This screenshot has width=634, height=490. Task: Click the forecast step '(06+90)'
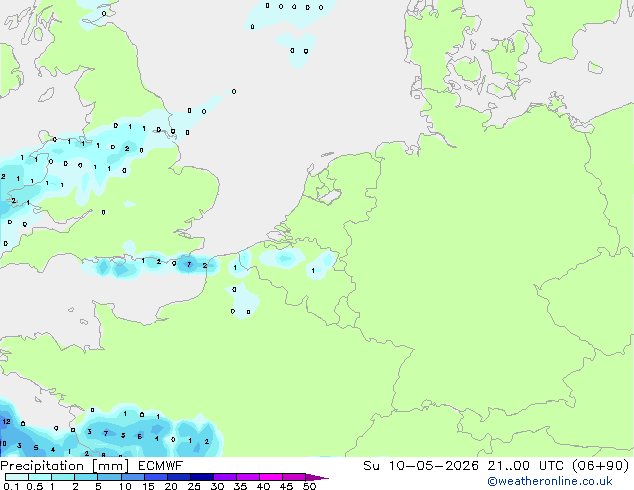[x=600, y=466]
